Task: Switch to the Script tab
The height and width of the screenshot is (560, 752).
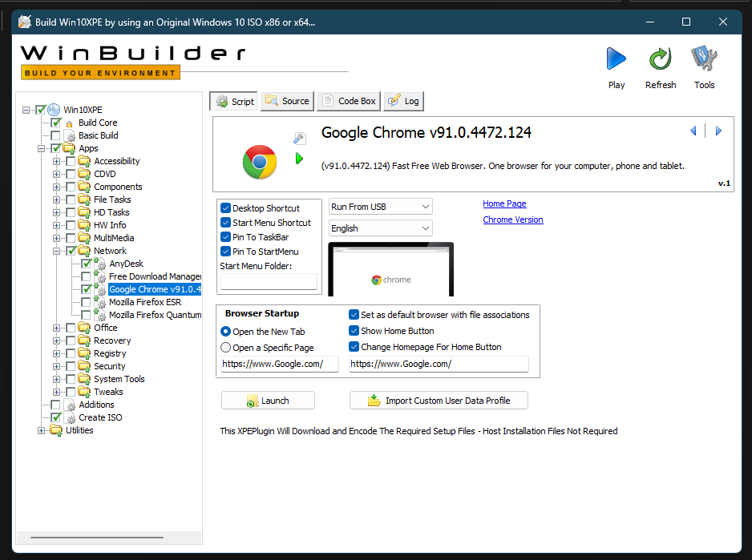Action: pos(233,101)
